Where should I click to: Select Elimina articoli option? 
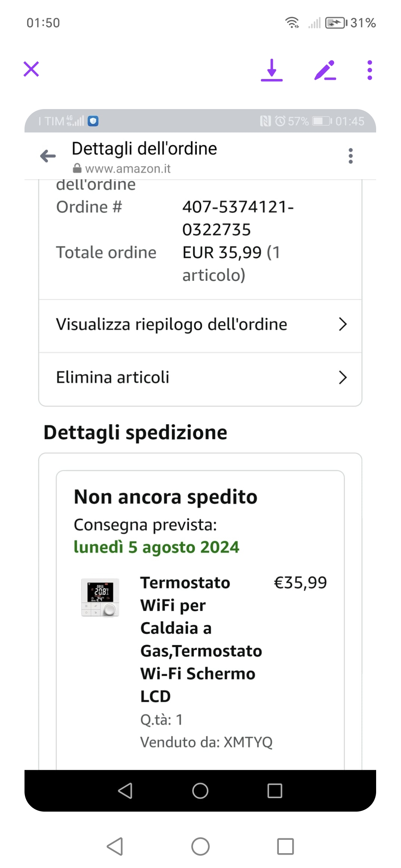(113, 378)
